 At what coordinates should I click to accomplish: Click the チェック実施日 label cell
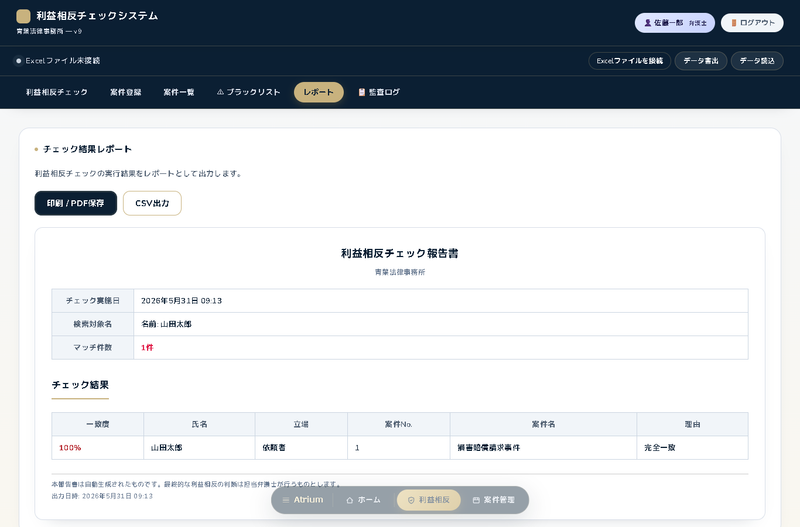tap(93, 301)
